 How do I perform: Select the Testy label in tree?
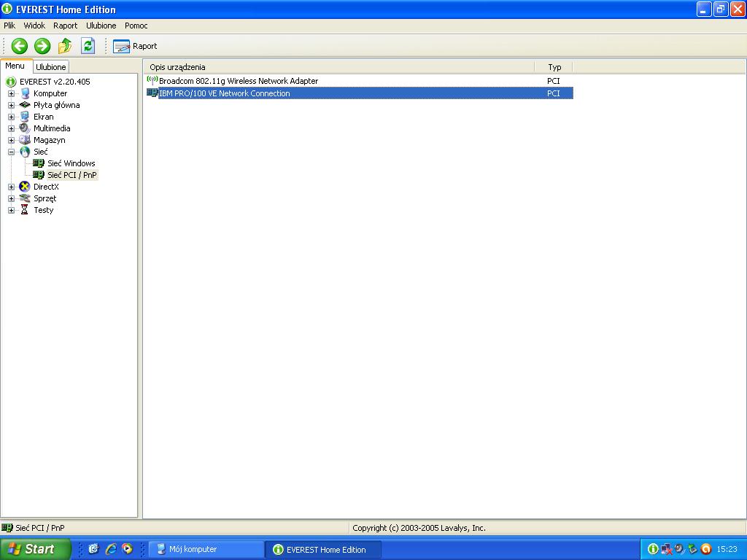44,211
